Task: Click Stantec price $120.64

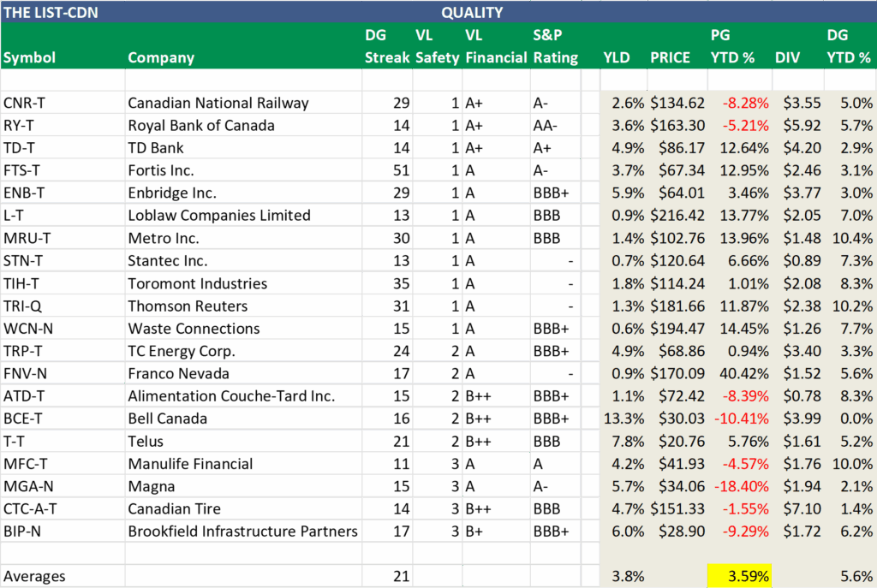Action: point(677,260)
